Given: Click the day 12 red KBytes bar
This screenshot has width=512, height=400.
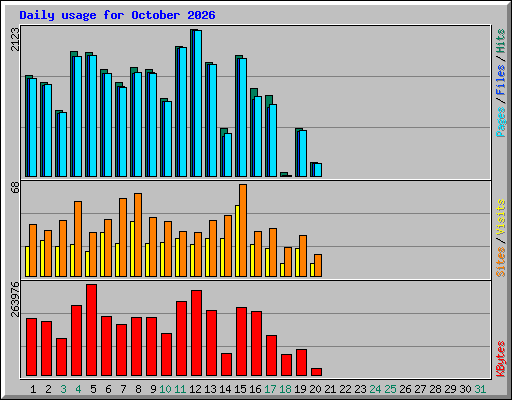Looking at the screenshot, I should click(x=196, y=333).
